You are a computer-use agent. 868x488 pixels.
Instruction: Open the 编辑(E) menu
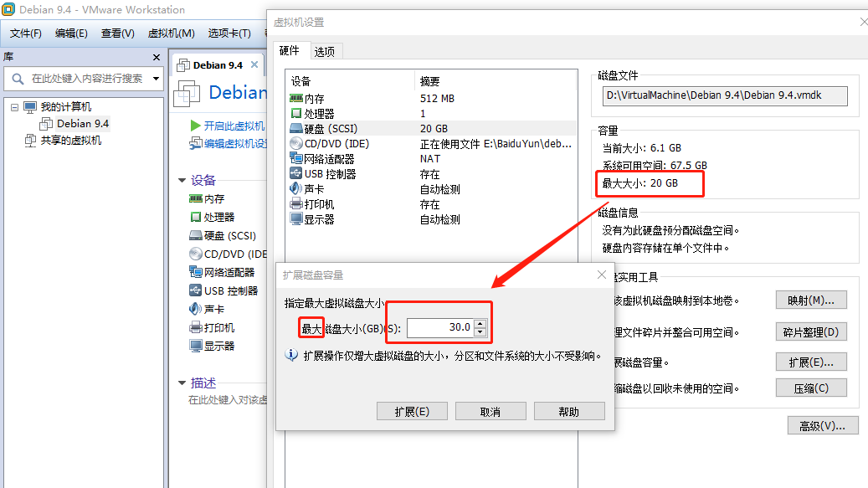tap(71, 33)
